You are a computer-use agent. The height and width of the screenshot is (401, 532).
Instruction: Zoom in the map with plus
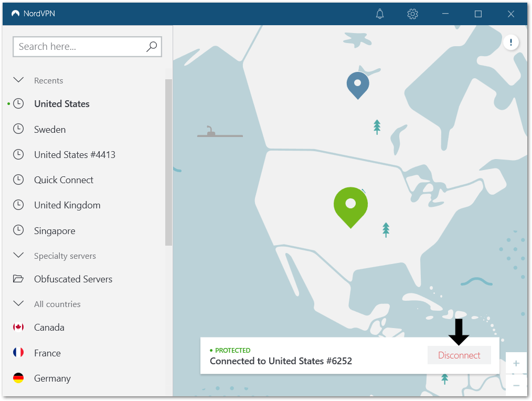(516, 363)
